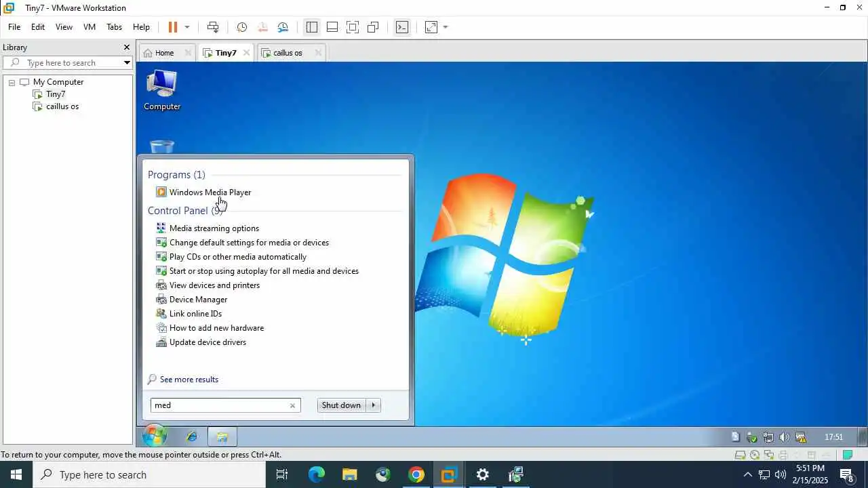Select caillus os in the Library tree
The image size is (868, 488).
62,106
